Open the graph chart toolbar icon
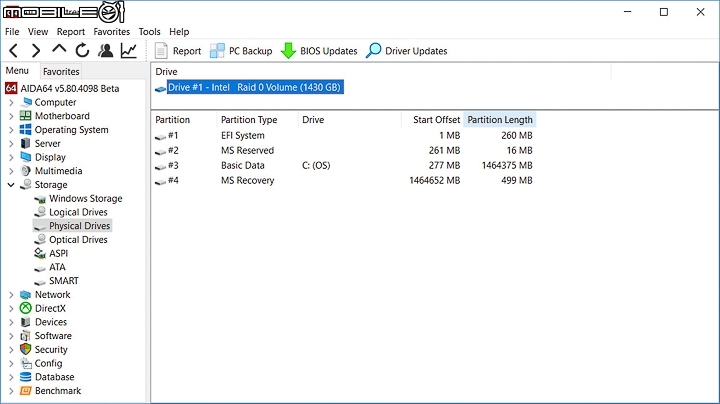The height and width of the screenshot is (404, 720). tap(129, 50)
